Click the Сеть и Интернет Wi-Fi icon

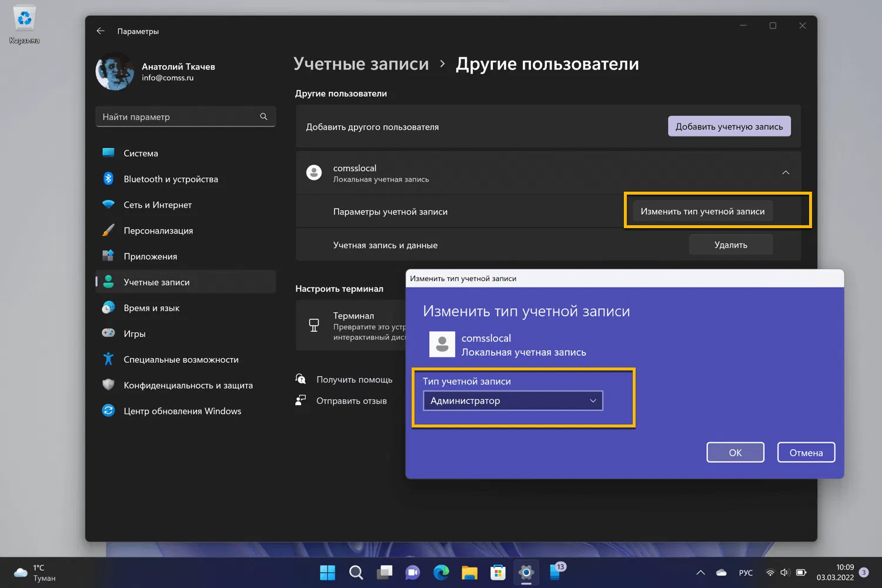(108, 205)
